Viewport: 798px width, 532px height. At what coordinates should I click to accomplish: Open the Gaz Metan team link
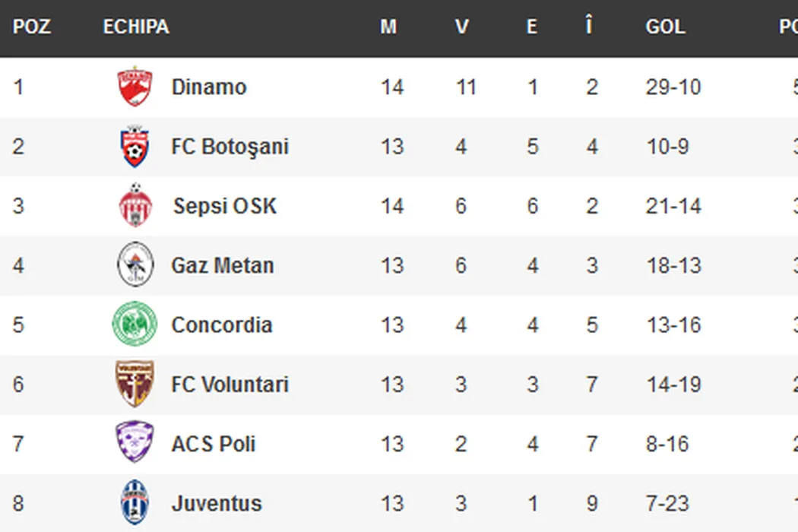(x=222, y=265)
